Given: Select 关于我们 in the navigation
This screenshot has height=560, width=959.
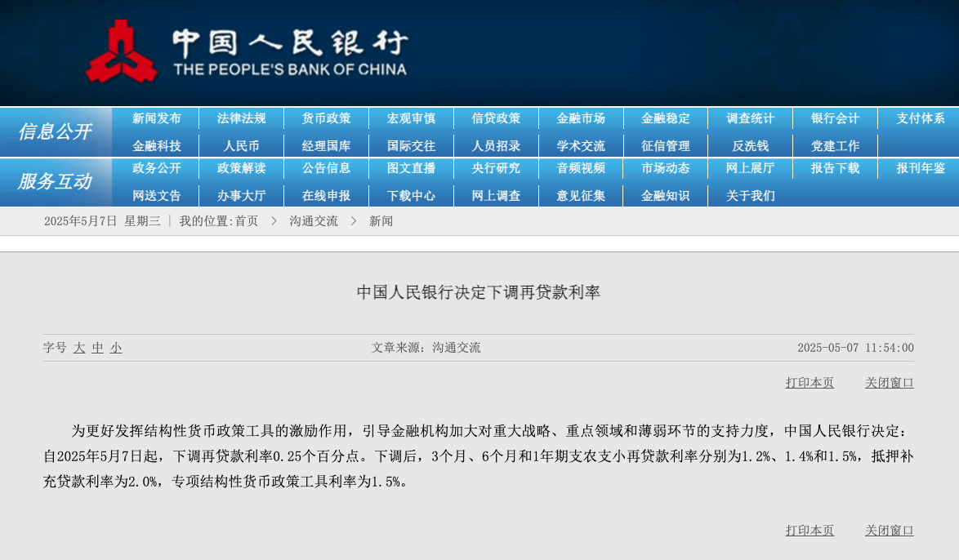Looking at the screenshot, I should tap(750, 196).
